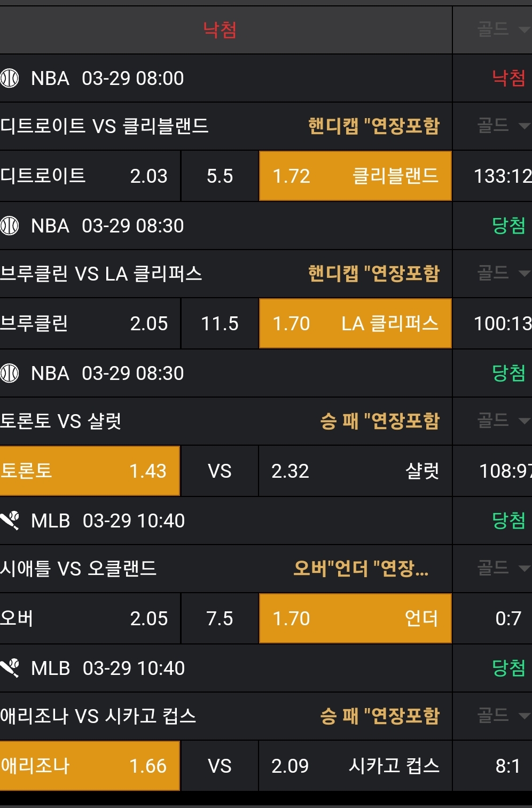Deselect the highlighted 언더 1.70 bet
532x808 pixels.
(x=355, y=618)
